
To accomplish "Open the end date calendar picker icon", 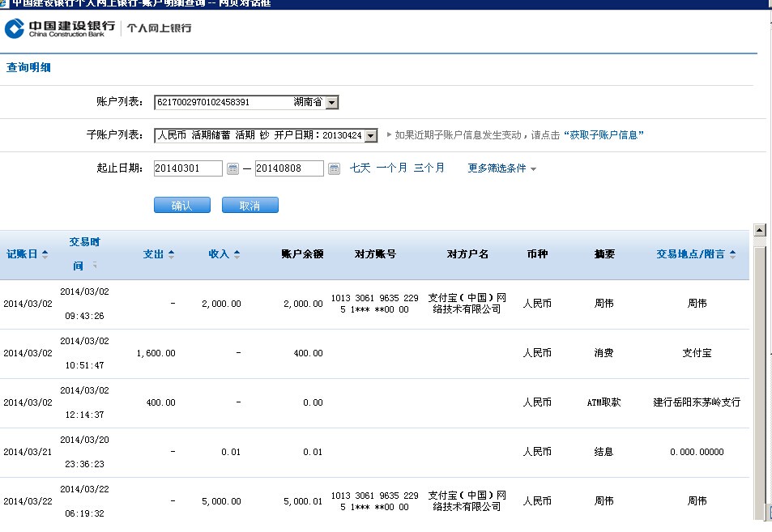I will click(x=334, y=168).
